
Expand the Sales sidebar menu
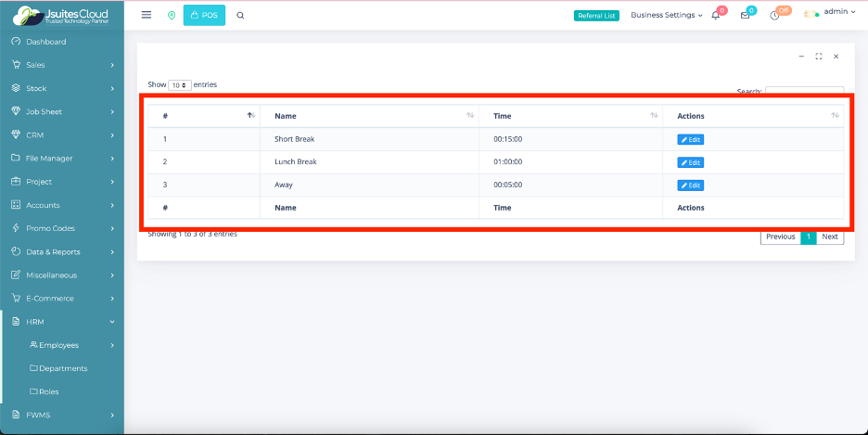tap(62, 65)
